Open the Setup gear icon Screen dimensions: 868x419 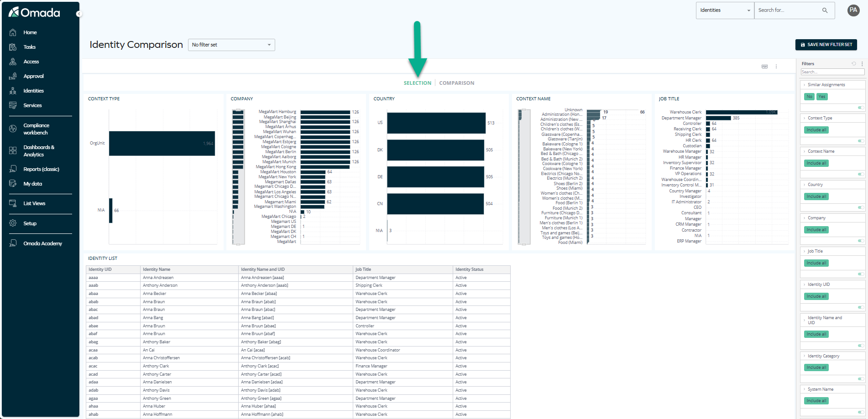click(x=13, y=223)
